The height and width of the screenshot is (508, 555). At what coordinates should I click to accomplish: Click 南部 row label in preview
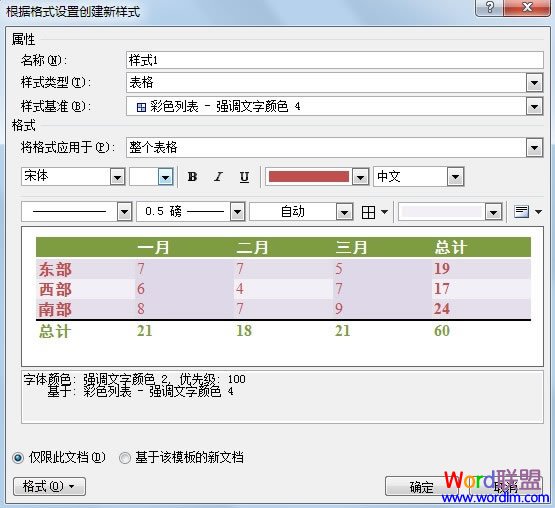(55, 309)
